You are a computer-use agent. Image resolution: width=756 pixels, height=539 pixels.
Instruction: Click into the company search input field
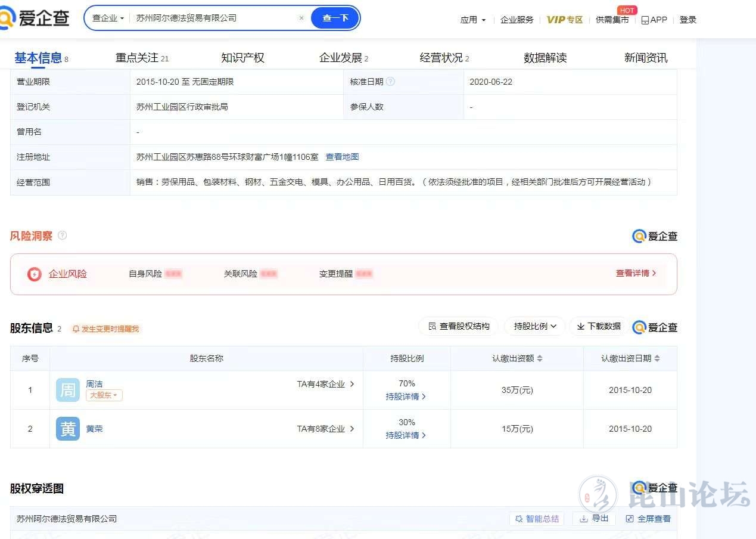click(x=214, y=18)
